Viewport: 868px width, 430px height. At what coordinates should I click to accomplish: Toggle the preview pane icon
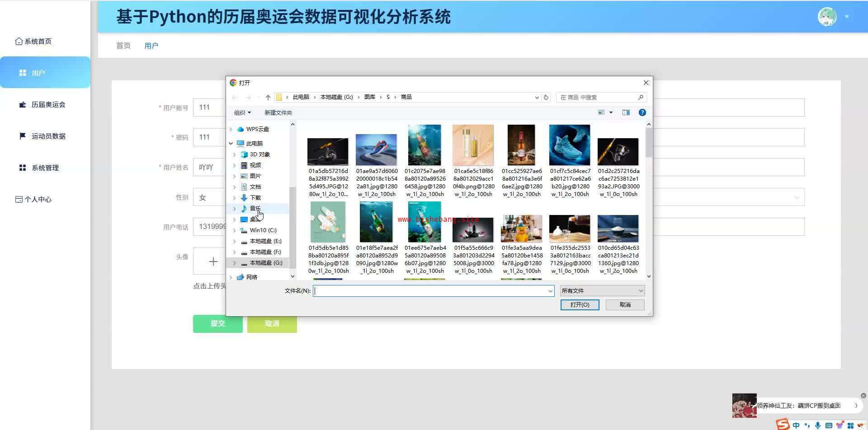tap(626, 112)
